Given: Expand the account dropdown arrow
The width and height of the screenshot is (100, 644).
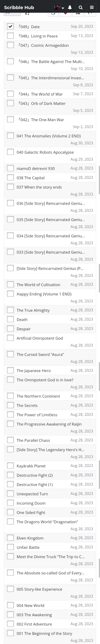Looking at the screenshot, I should 63,8.
